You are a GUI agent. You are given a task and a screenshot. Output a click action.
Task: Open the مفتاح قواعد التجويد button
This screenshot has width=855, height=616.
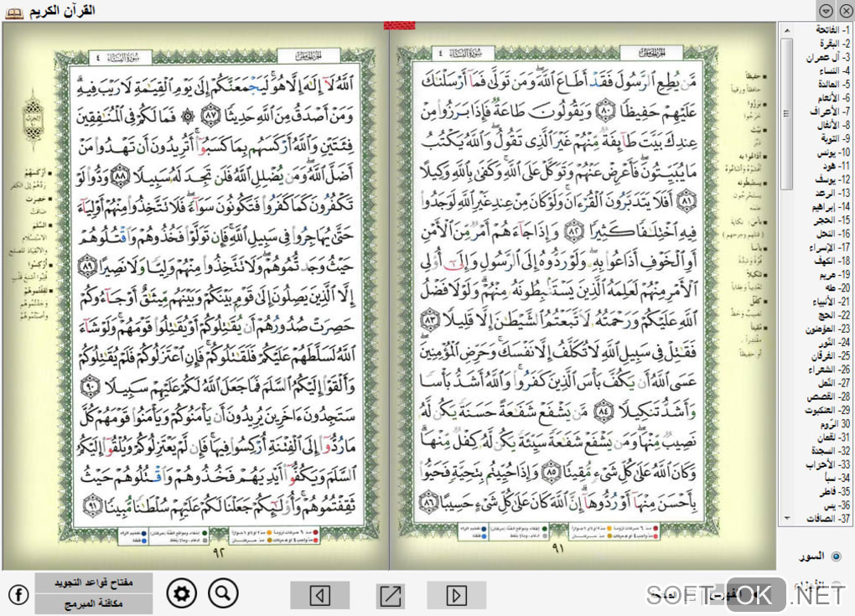(93, 582)
